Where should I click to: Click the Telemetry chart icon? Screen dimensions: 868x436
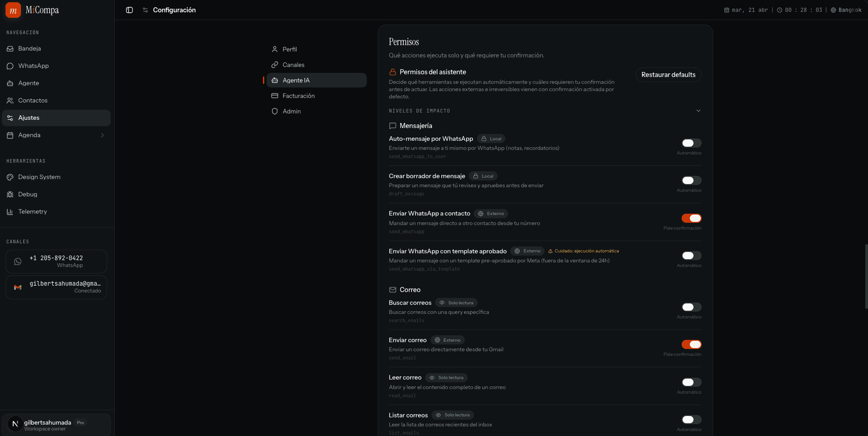click(10, 212)
